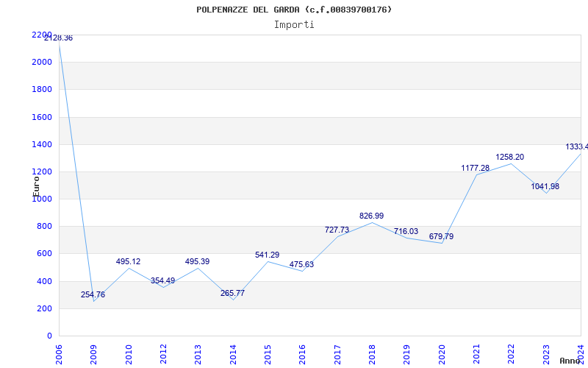The width and height of the screenshot is (588, 368).
Task: Click x-axis year 2015
Action: [x=268, y=355]
